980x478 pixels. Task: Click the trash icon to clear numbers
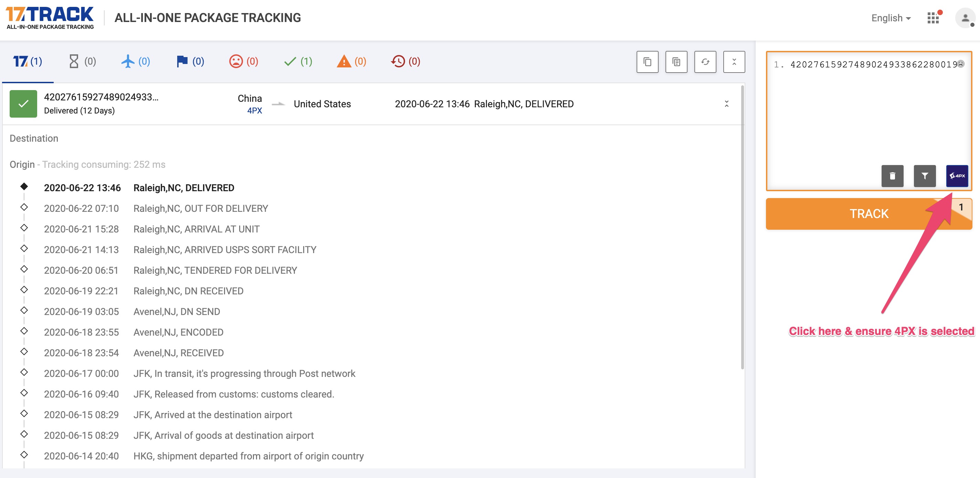[x=892, y=176]
